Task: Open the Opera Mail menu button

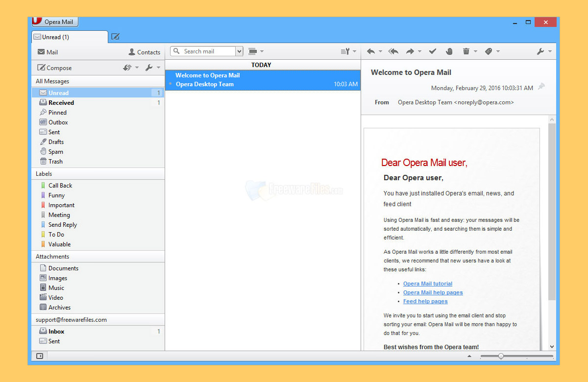Action: 55,22
